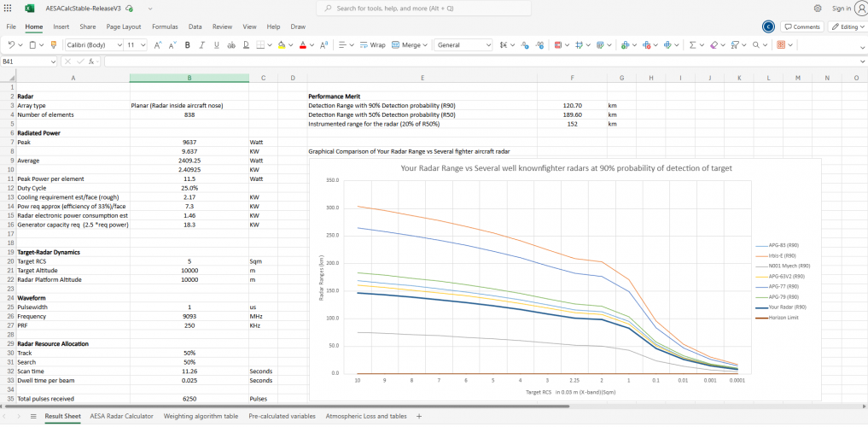This screenshot has height=427, width=868.
Task: Select the cell showing 120.70
Action: point(573,105)
